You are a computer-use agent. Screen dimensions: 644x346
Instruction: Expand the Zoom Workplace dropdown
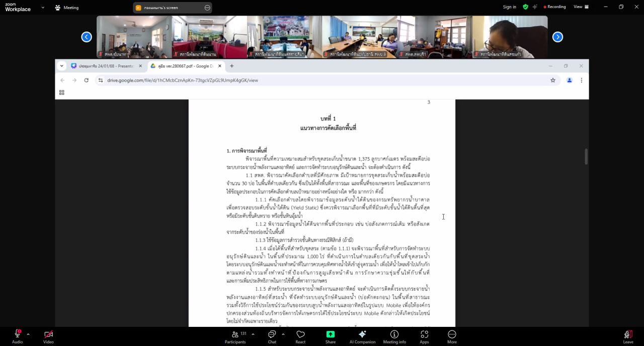pyautogui.click(x=43, y=8)
